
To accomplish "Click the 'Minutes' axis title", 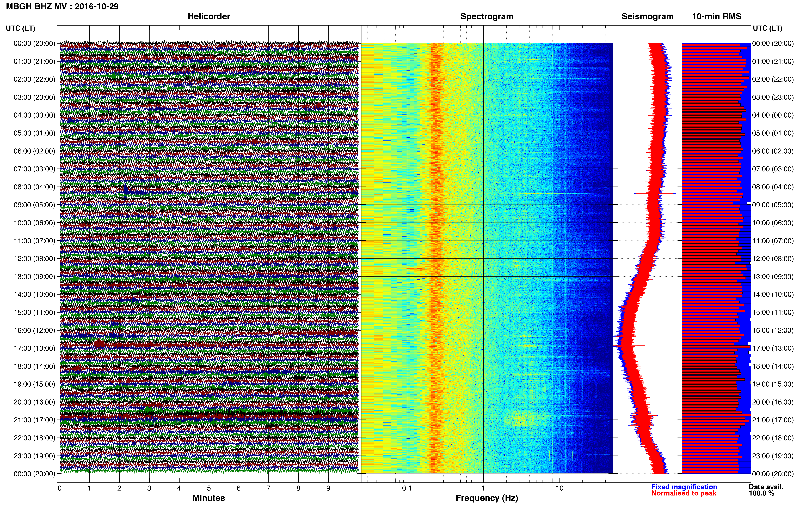I will pos(209,498).
